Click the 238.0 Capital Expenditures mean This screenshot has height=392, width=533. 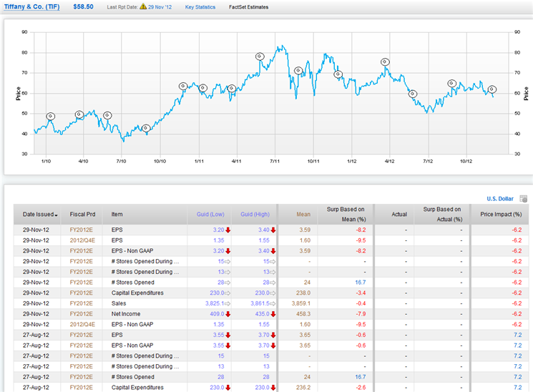coord(303,293)
